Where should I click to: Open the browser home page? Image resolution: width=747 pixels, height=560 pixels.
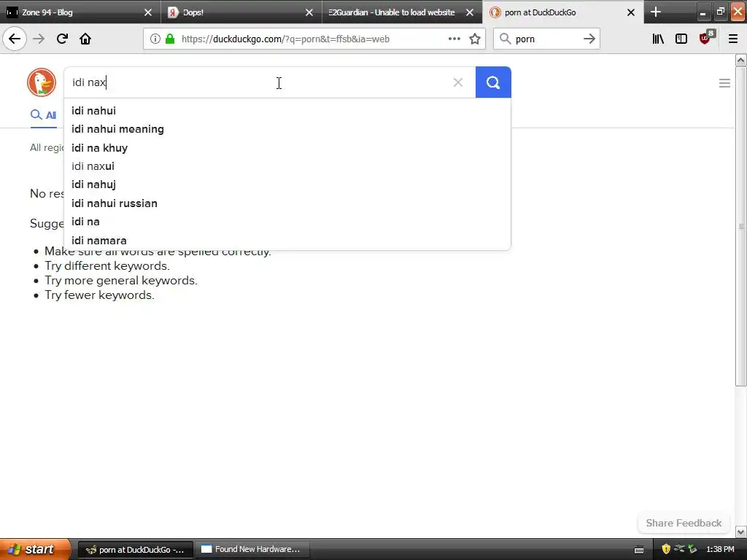click(85, 39)
